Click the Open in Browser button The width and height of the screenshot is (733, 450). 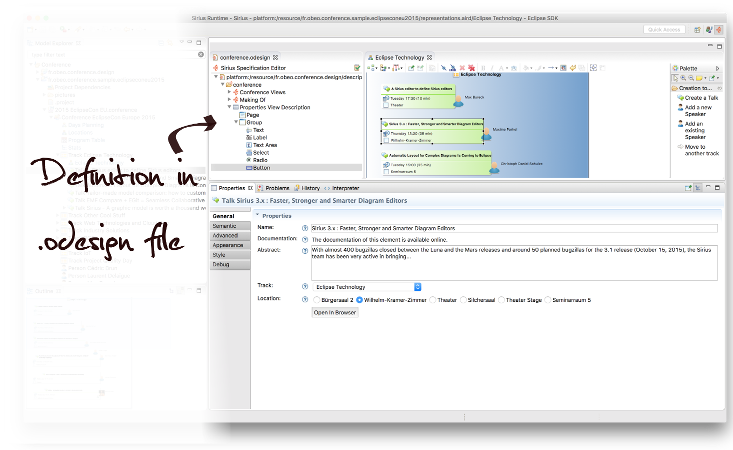pos(335,313)
